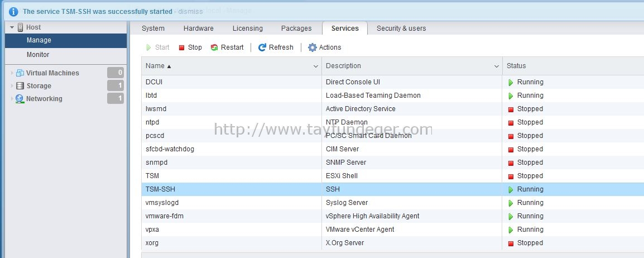The image size is (644, 258).
Task: Select the lbtd service row
Action: coord(393,95)
